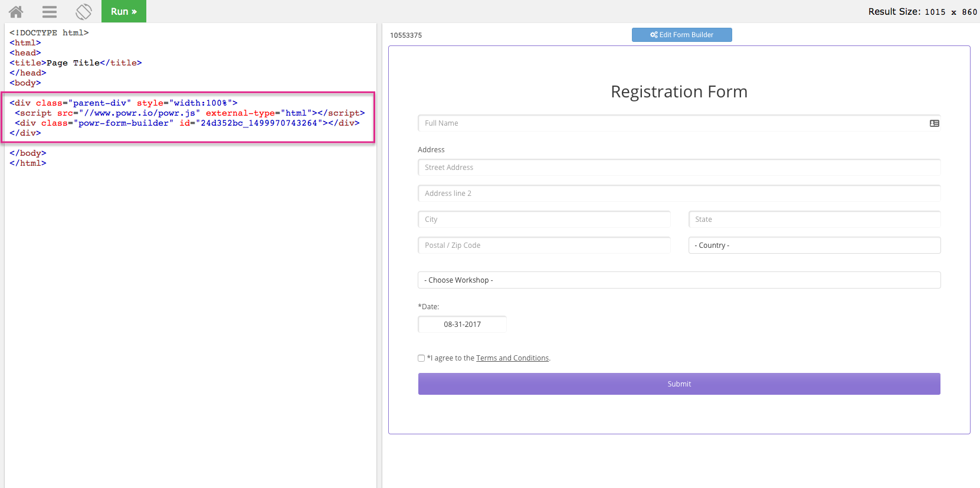Image resolution: width=980 pixels, height=488 pixels.
Task: Rotate the editor layout icon
Action: click(84, 11)
